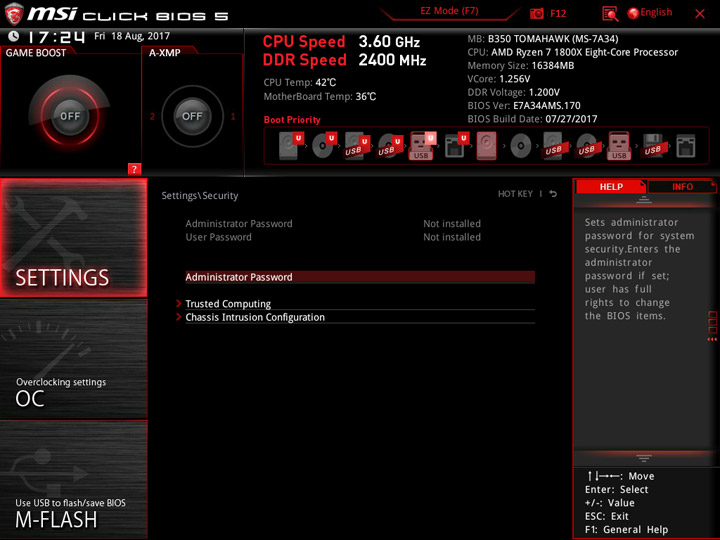Click the BIOS Build Date 07/27/2017 text
The image size is (720, 540).
click(x=532, y=119)
